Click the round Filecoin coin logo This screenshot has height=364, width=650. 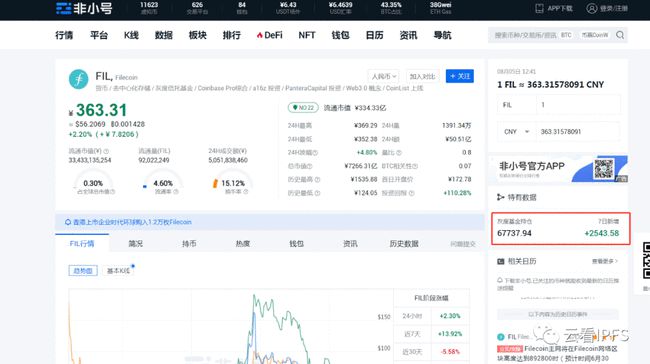pos(79,80)
